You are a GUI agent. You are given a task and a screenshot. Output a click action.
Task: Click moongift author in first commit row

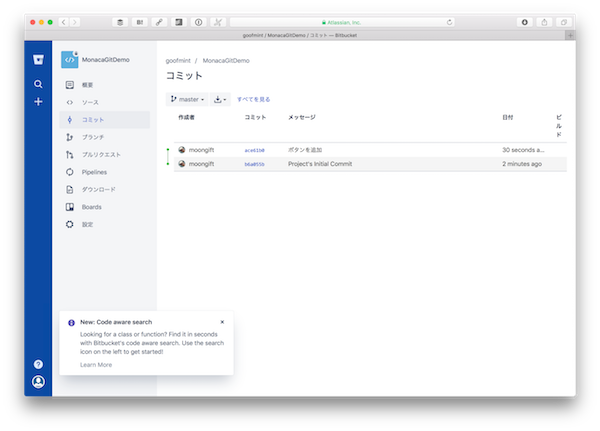click(x=201, y=150)
